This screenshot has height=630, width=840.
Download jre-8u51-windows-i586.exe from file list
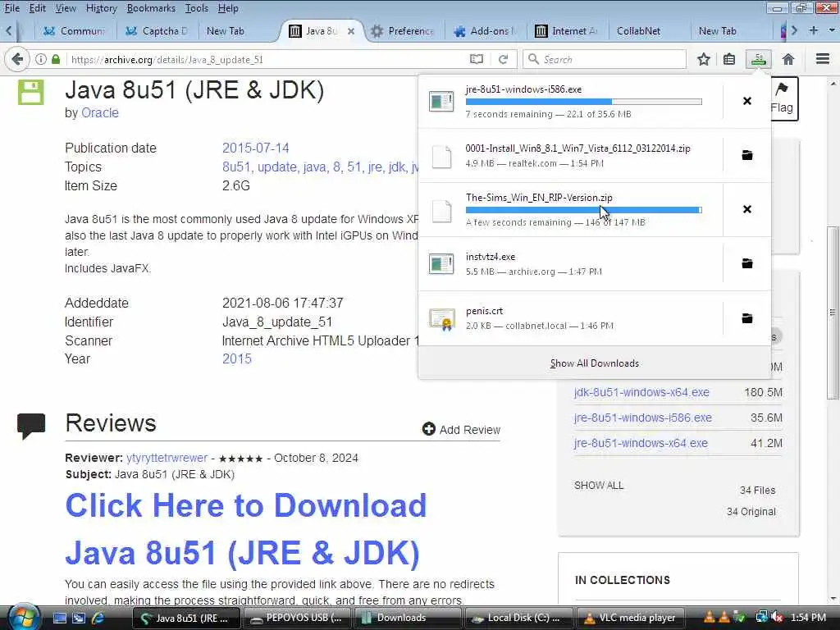[x=643, y=418]
